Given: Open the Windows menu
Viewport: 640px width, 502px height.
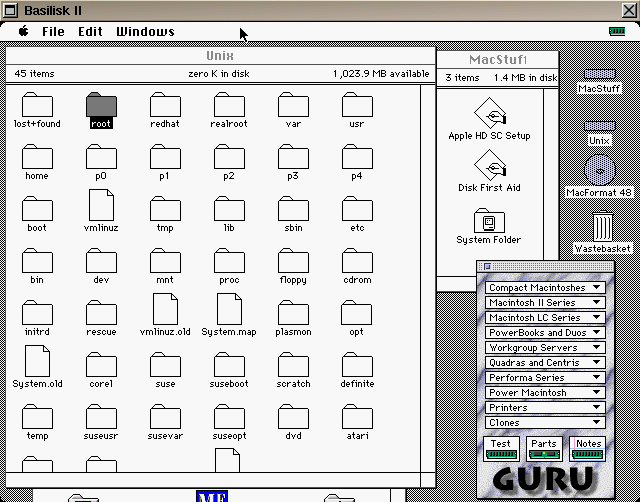Looking at the screenshot, I should coord(145,31).
